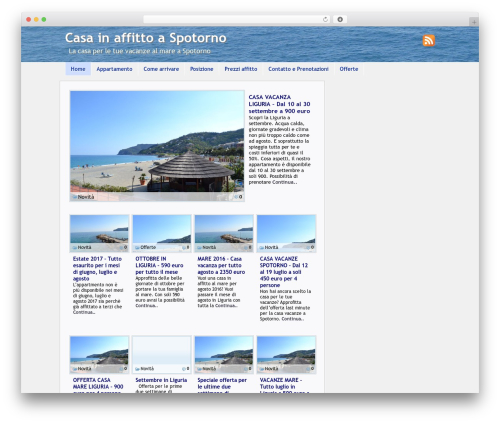
Task: Open comment count on CASA VACANZE SPOTORNO thumbnail
Action: [311, 247]
